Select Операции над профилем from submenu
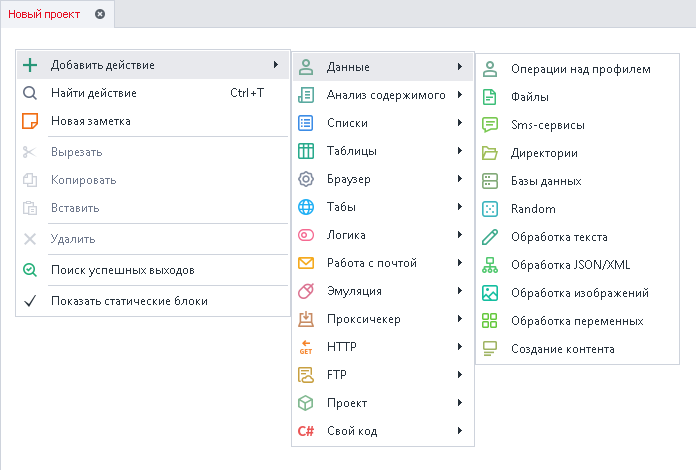 [566, 69]
